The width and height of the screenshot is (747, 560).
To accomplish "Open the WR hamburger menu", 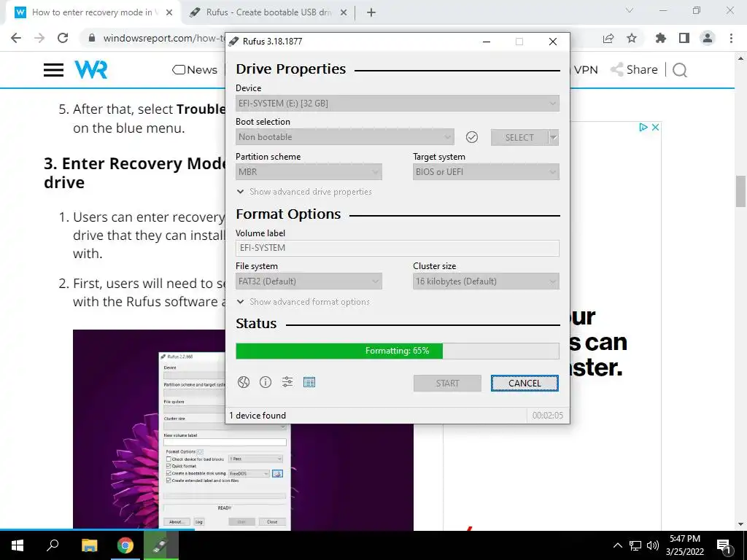I will coord(53,70).
